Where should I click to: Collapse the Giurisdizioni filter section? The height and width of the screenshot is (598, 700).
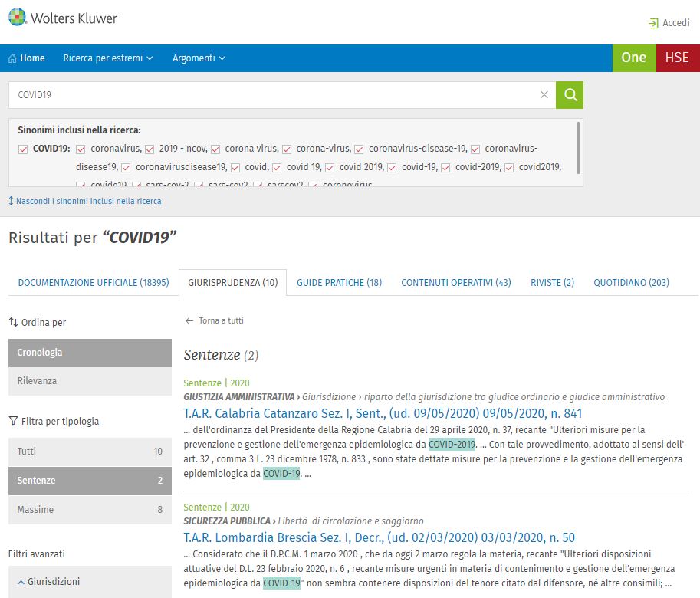tap(21, 582)
